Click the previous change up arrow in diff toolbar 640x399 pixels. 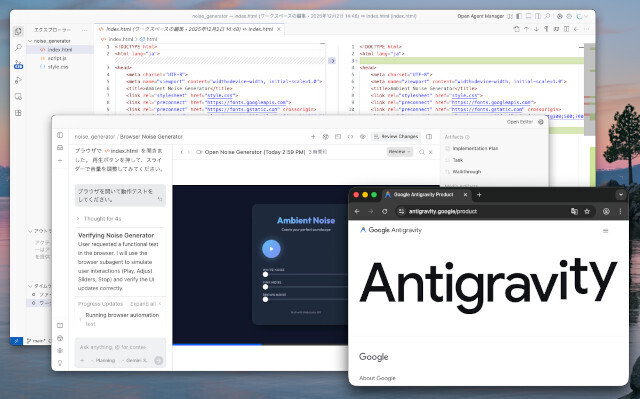click(526, 29)
